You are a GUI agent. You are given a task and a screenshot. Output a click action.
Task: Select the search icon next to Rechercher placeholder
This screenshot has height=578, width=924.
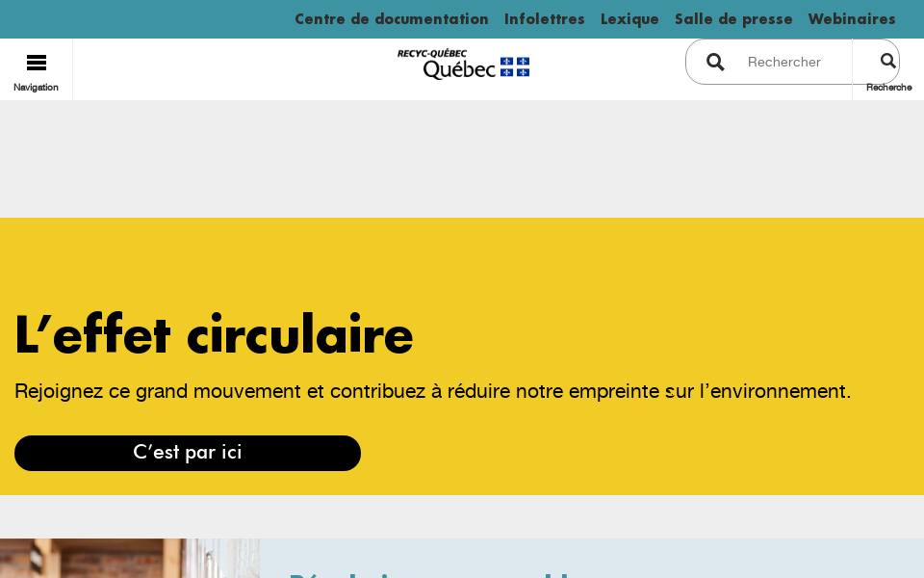(715, 62)
